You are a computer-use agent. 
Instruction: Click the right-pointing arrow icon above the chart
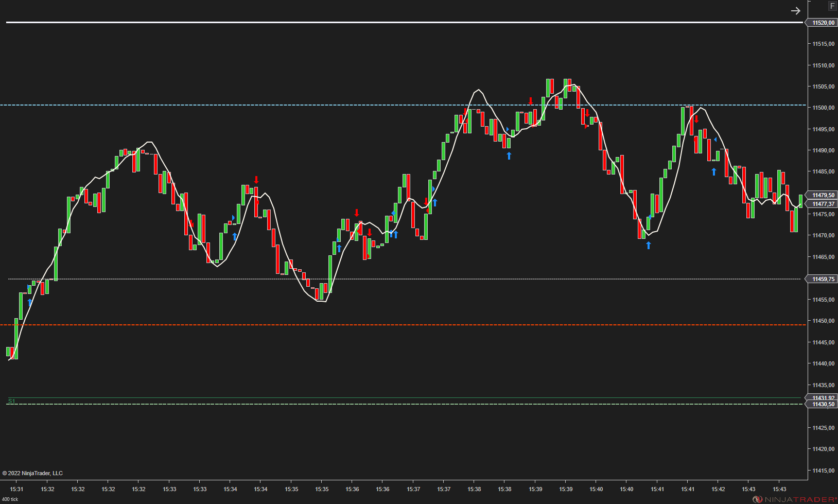coord(796,11)
